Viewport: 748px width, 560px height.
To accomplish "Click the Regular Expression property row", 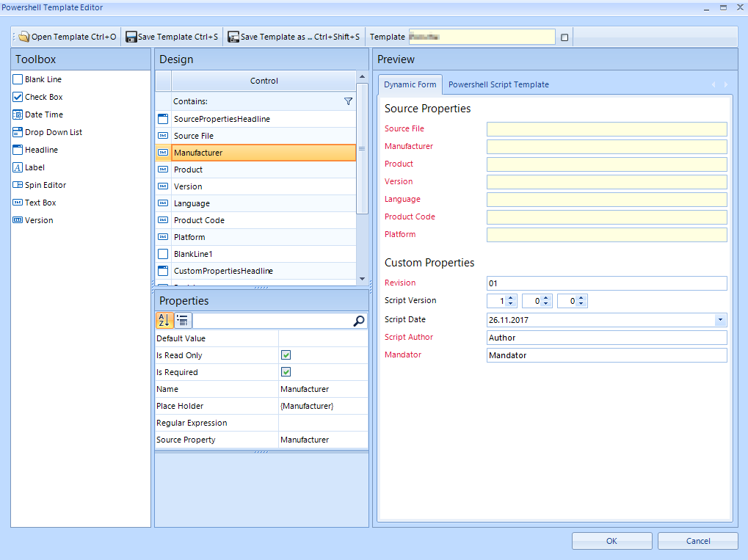I will pyautogui.click(x=261, y=423).
